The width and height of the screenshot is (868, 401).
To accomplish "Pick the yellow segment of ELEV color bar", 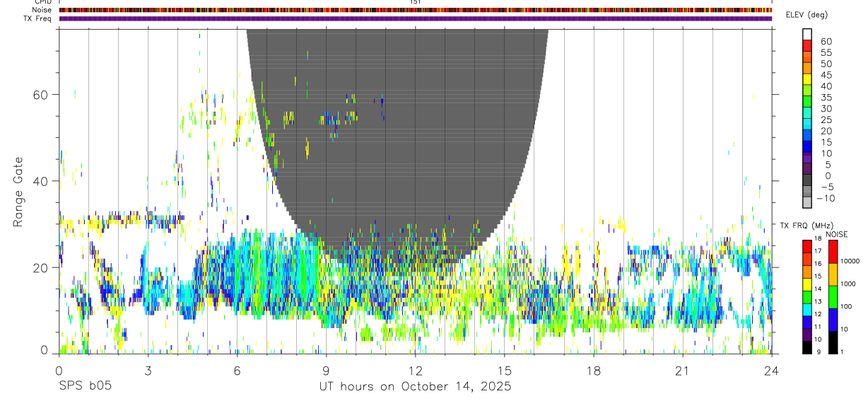I will pos(807,79).
